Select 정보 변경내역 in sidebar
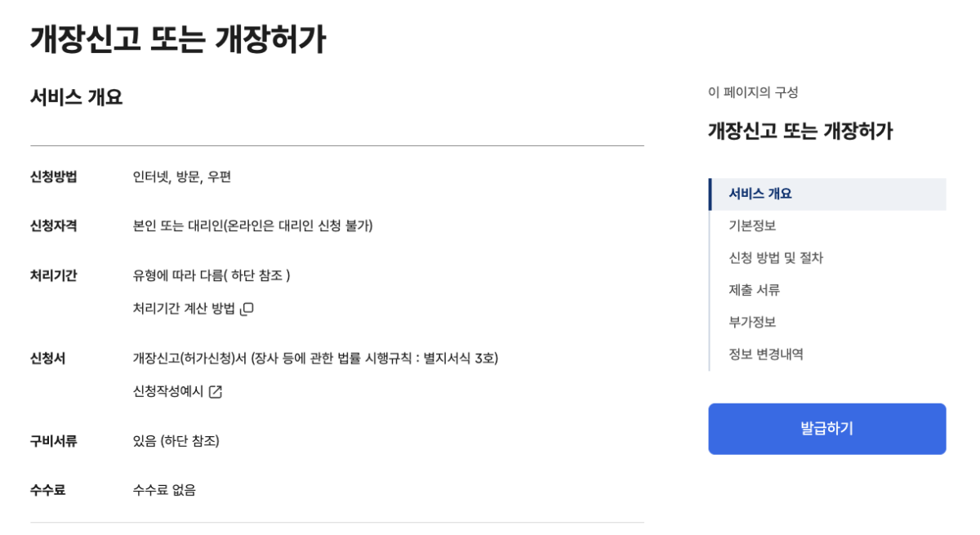The image size is (980, 535). [766, 354]
